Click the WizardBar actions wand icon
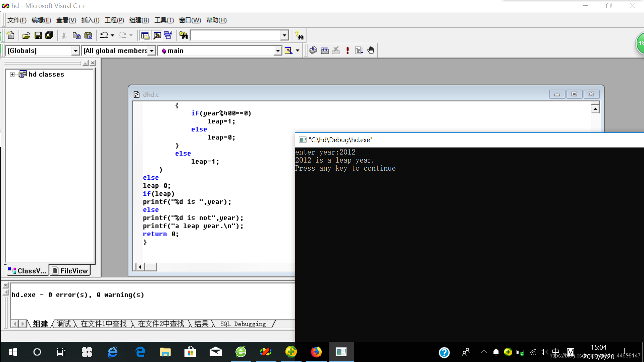Image resolution: width=644 pixels, height=362 pixels. click(x=288, y=51)
